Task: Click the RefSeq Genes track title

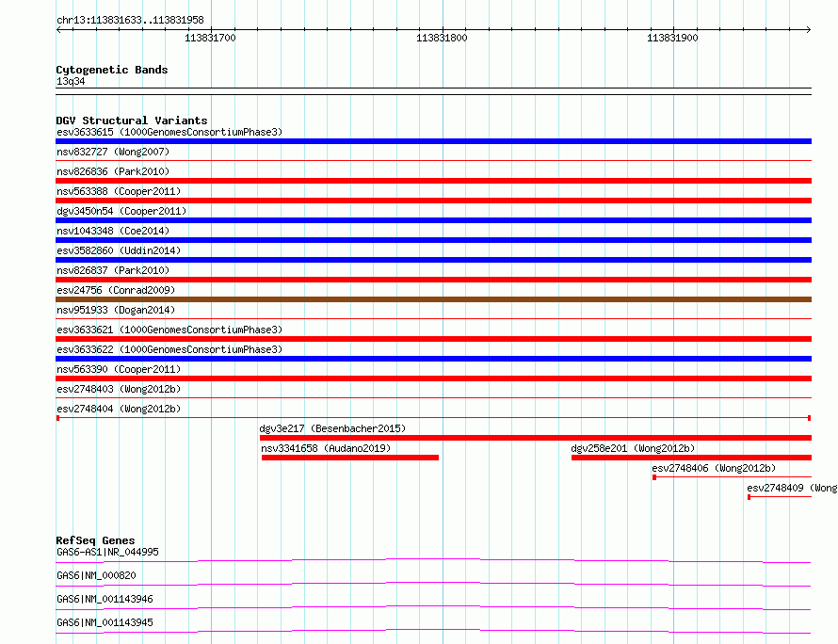Action: 95,540
